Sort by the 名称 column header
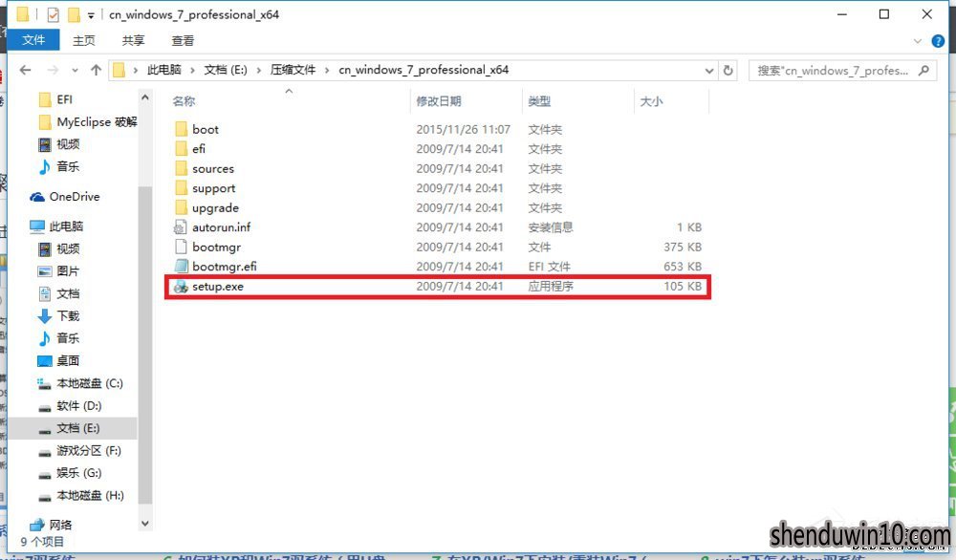956x560 pixels. (x=184, y=101)
